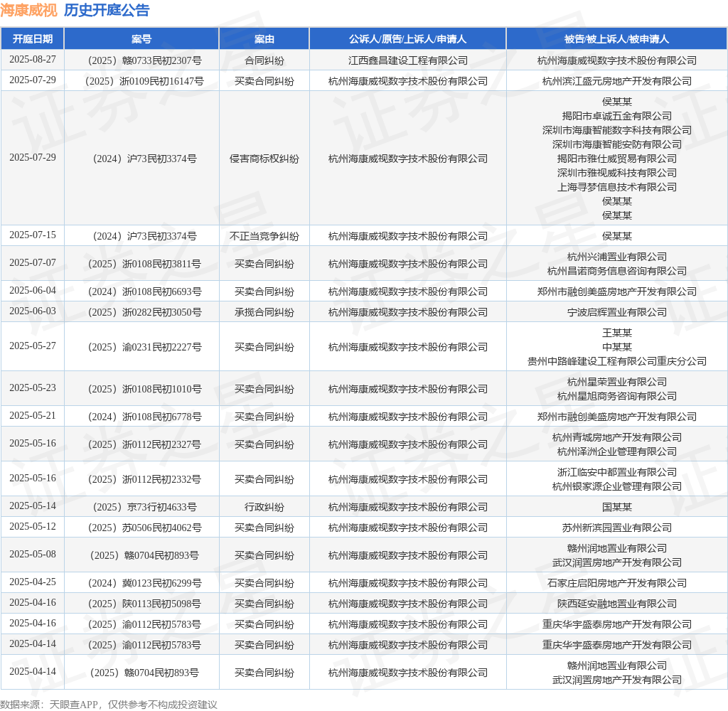Click plaintiff 江西鑫昌建设工程有限公司
Image resolution: width=728 pixels, height=711 pixels.
pos(407,60)
